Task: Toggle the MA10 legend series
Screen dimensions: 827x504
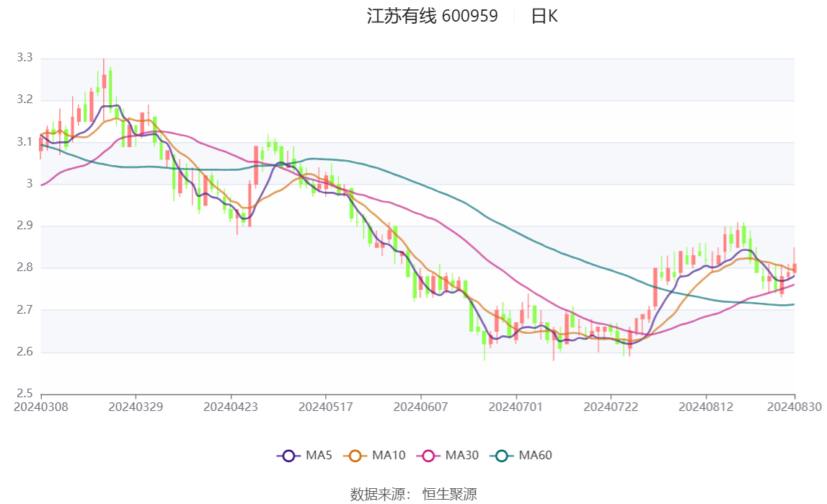Action: coord(374,456)
